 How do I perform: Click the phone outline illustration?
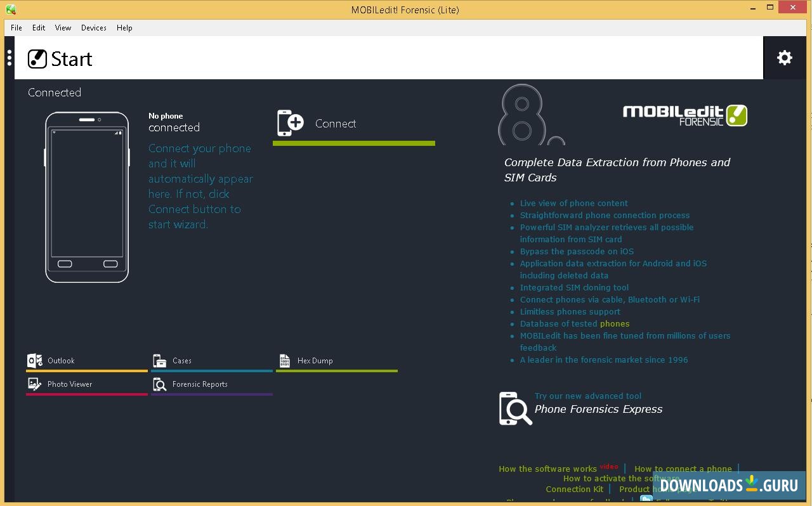[87, 197]
